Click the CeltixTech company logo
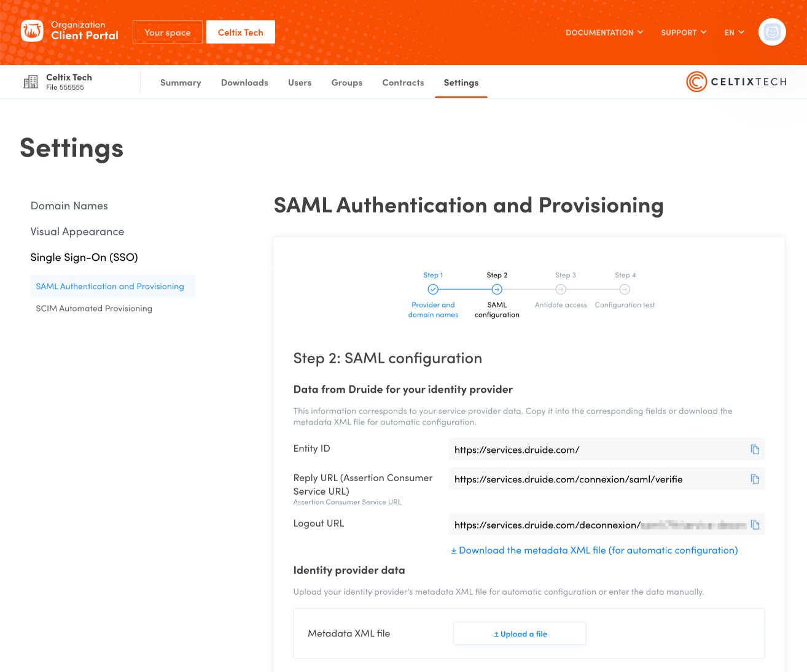This screenshot has width=807, height=672. pyautogui.click(x=736, y=82)
